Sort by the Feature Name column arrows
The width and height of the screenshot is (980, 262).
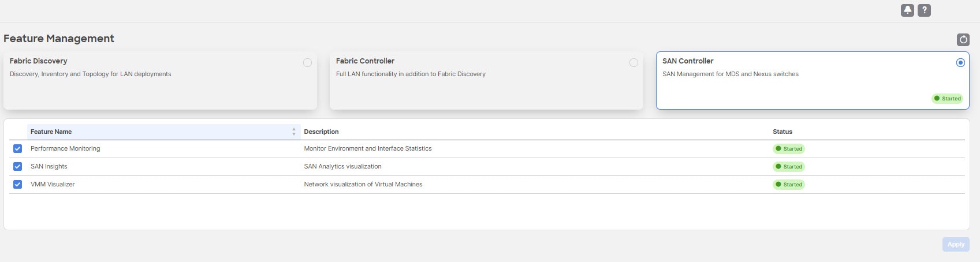click(294, 132)
